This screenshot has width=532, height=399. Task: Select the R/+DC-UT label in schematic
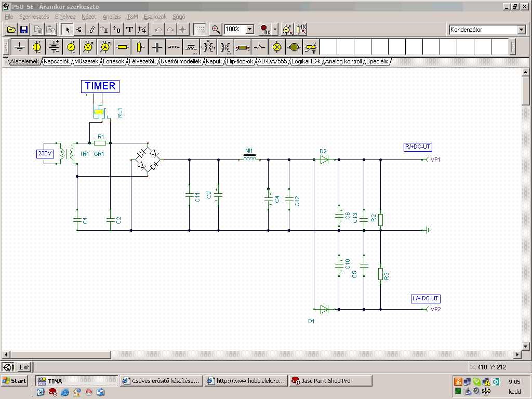click(x=418, y=147)
